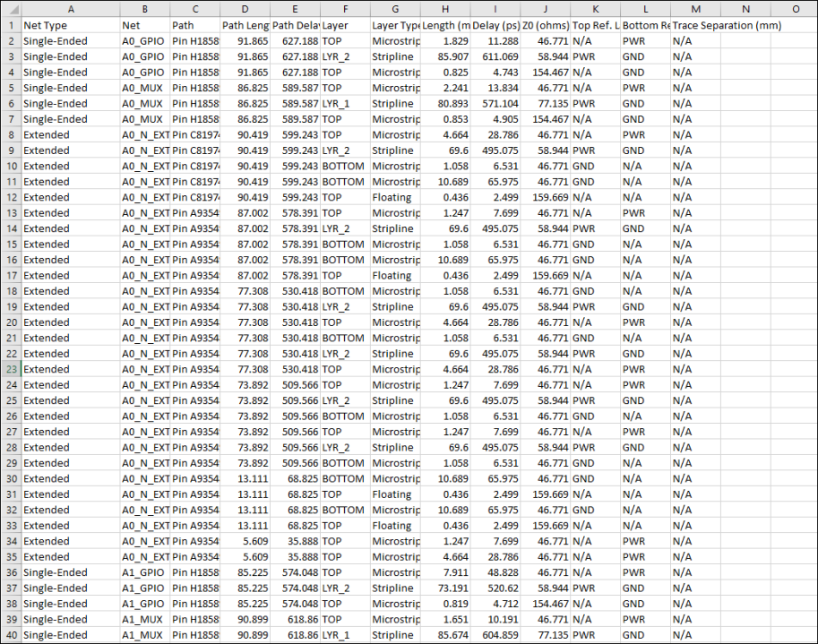
Task: Select the 627.188 path delay cell in row 2
Action: coord(294,40)
